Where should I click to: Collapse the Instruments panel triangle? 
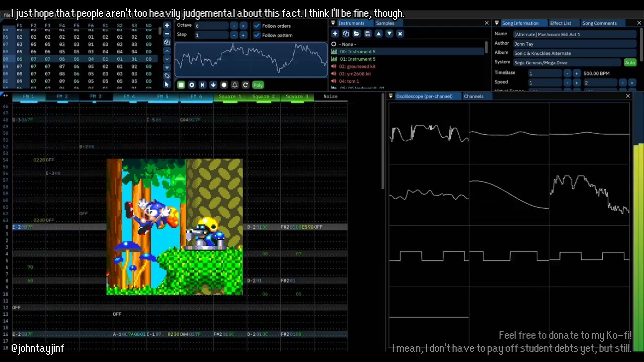333,23
